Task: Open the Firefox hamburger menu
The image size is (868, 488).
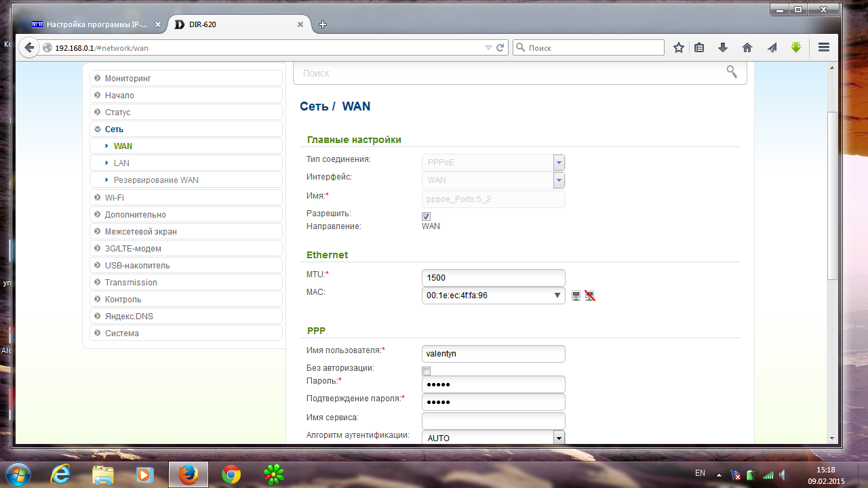Action: 824,47
